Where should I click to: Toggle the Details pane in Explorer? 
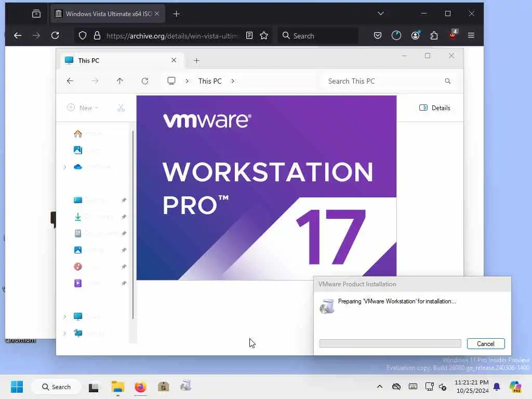(x=435, y=108)
